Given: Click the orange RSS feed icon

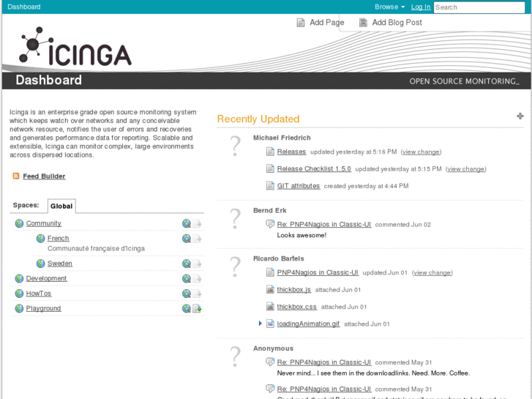Looking at the screenshot, I should pyautogui.click(x=16, y=176).
